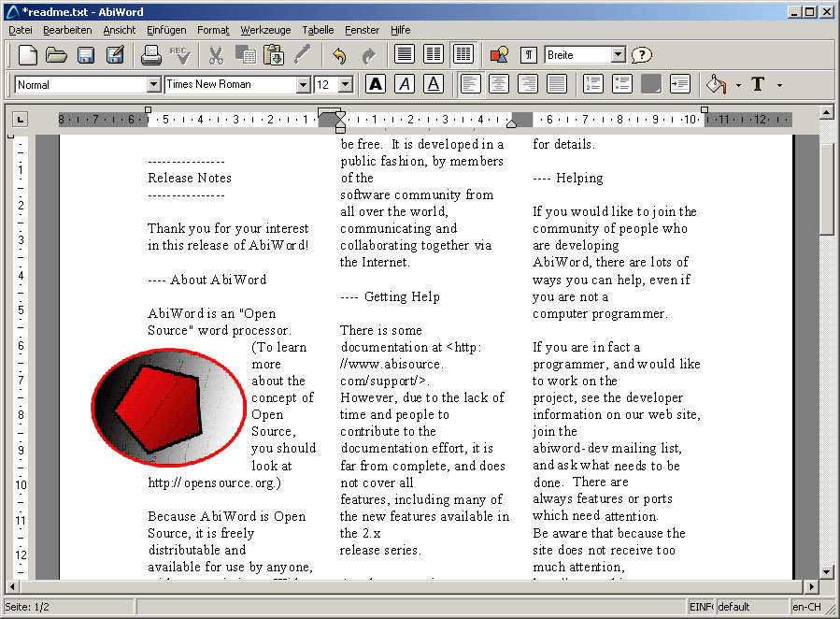
Task: Open the font size 12 dropdown
Action: pos(346,84)
